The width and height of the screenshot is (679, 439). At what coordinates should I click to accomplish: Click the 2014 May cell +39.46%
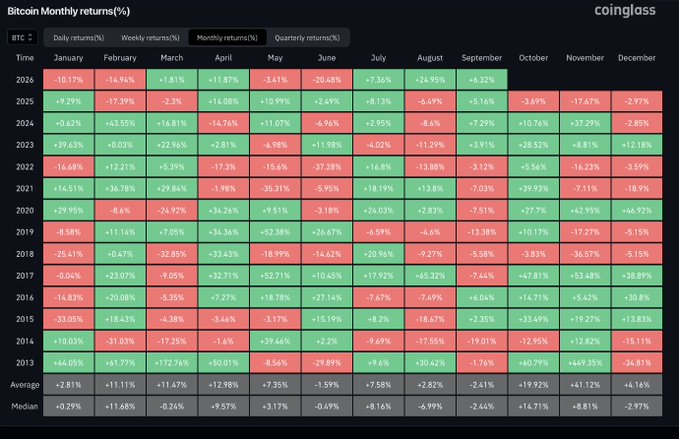[x=275, y=341]
